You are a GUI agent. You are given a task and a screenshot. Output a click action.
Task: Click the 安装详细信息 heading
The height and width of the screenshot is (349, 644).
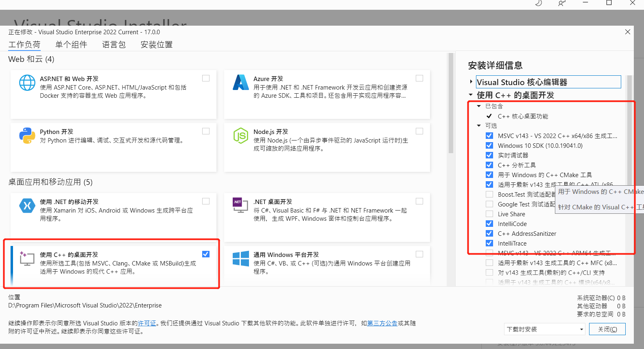tap(495, 65)
